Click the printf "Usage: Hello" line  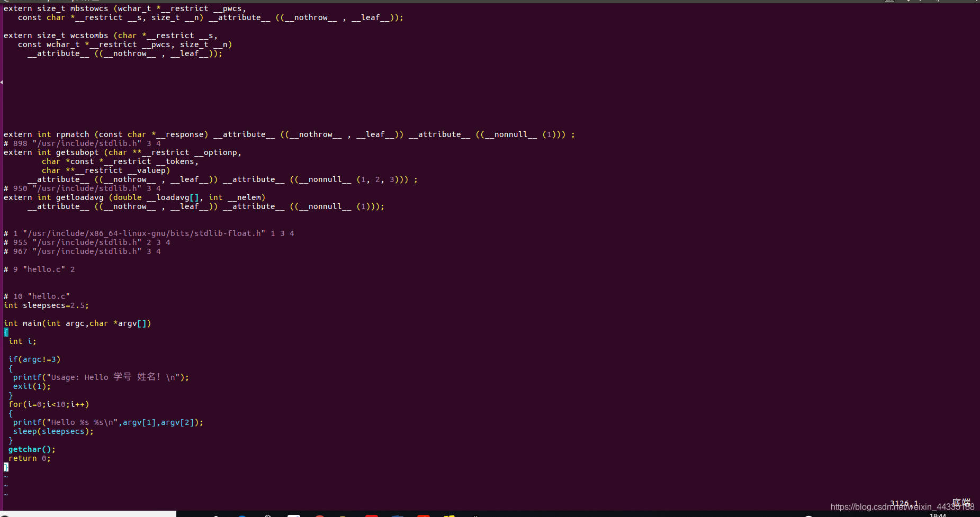coord(101,377)
